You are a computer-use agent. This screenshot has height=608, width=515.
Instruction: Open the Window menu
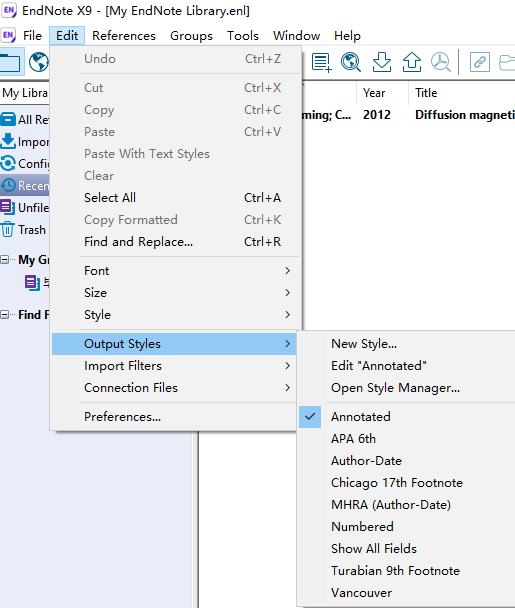[x=296, y=36]
